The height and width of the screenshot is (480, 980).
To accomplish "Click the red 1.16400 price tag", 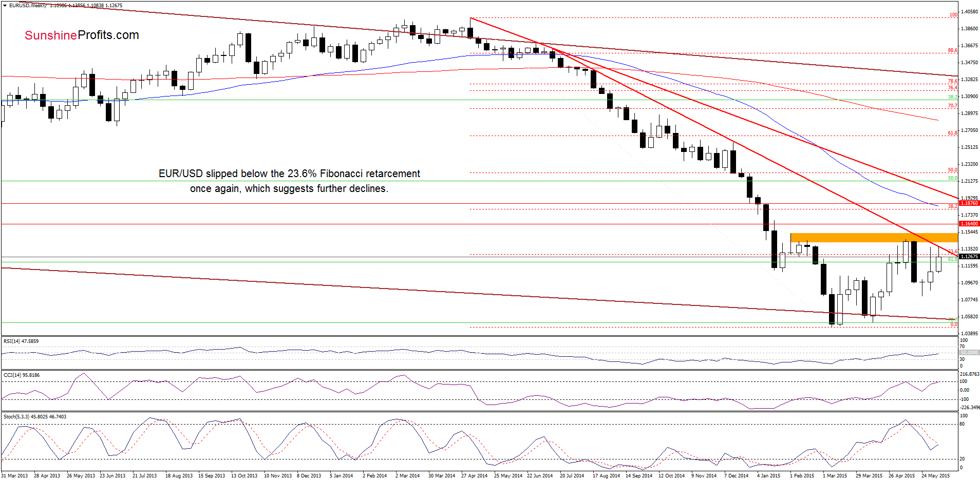I will 969,224.
